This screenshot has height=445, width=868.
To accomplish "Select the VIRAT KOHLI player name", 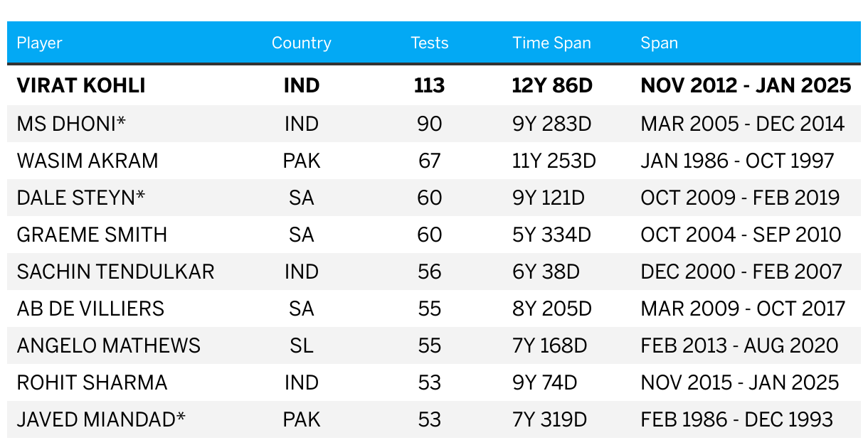I will [x=81, y=86].
